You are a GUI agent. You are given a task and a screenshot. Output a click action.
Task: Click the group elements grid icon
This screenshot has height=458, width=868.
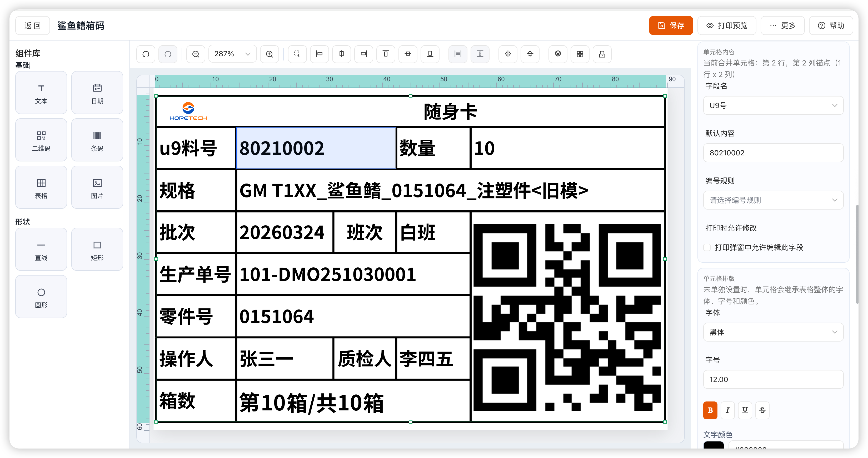click(x=580, y=54)
